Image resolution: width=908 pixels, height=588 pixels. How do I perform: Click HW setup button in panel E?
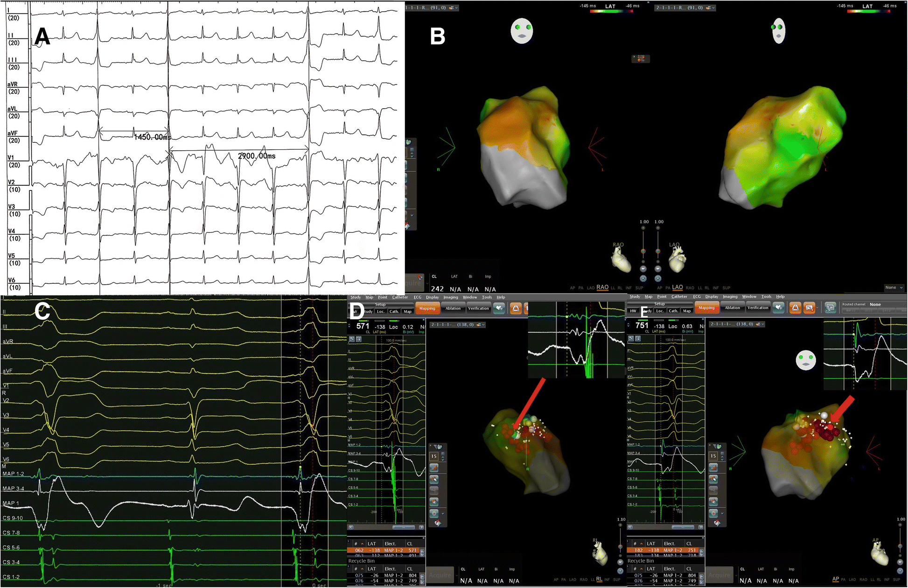point(633,311)
